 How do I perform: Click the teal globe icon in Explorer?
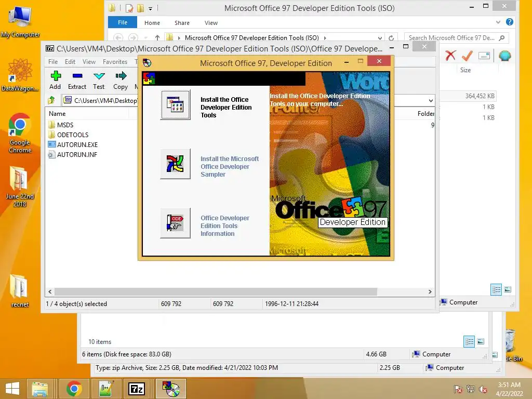point(505,55)
